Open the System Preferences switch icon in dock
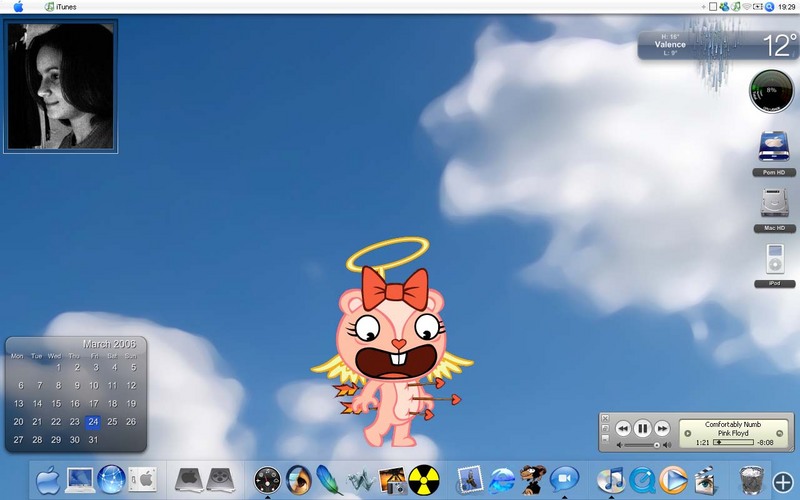 pyautogui.click(x=142, y=480)
